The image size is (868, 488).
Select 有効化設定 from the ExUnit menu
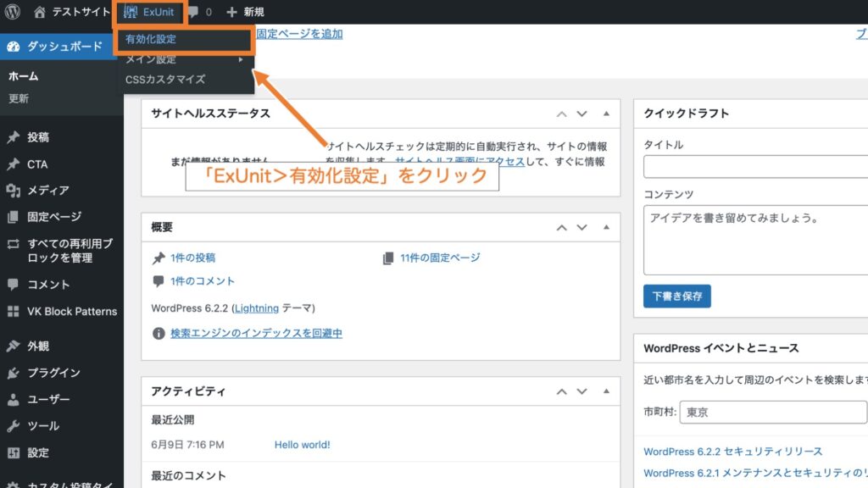pos(151,39)
